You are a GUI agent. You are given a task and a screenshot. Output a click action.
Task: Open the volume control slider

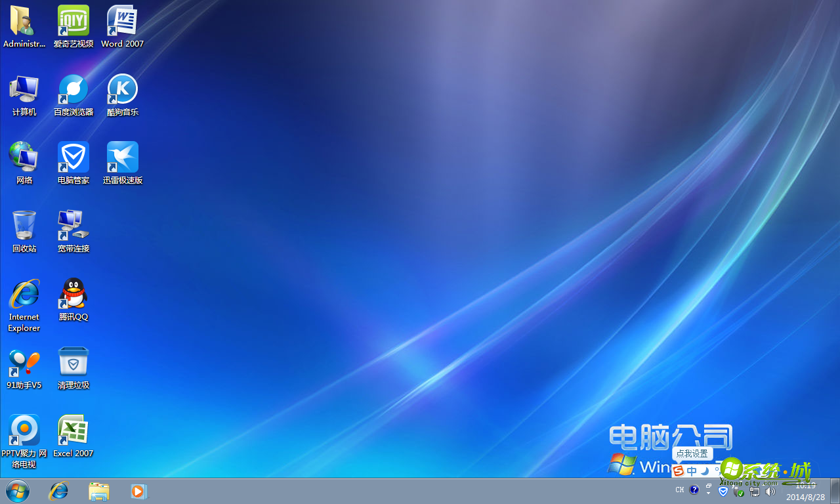770,491
